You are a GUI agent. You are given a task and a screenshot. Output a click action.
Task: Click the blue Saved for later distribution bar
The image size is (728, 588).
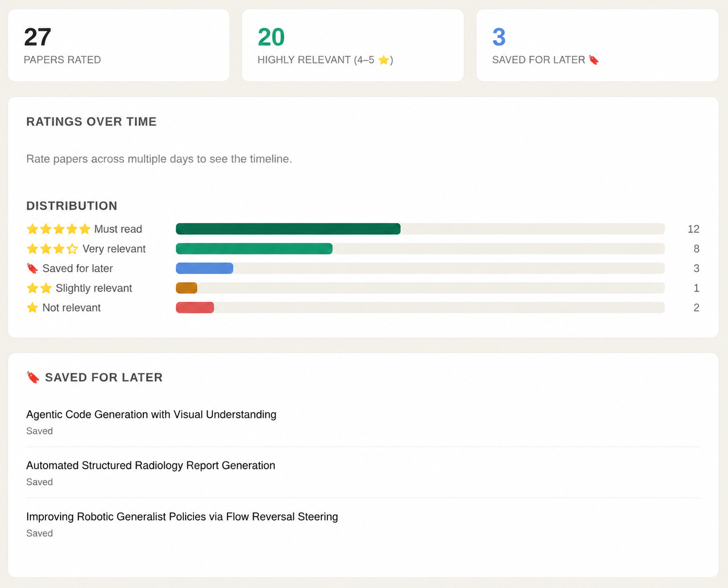(204, 268)
